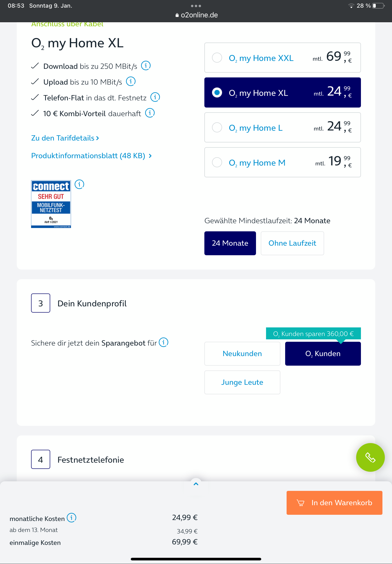The image size is (392, 564).
Task: Open info for monatliche Kosten
Action: click(x=71, y=518)
